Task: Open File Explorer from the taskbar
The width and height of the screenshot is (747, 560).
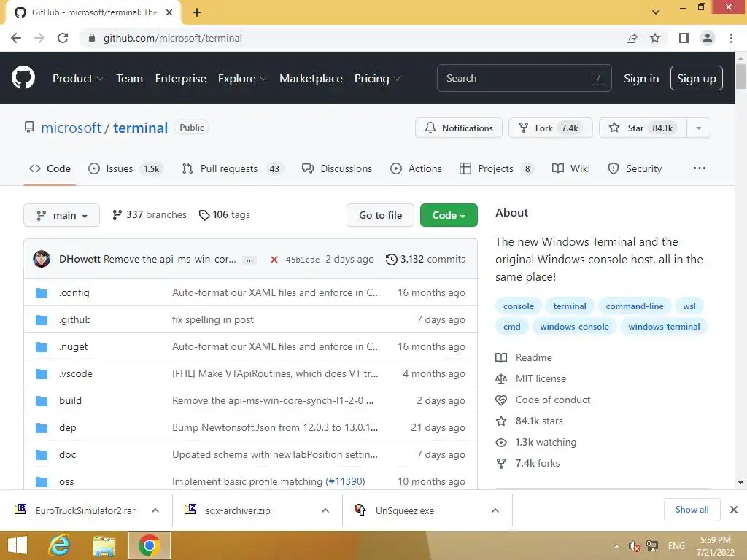Action: [104, 545]
